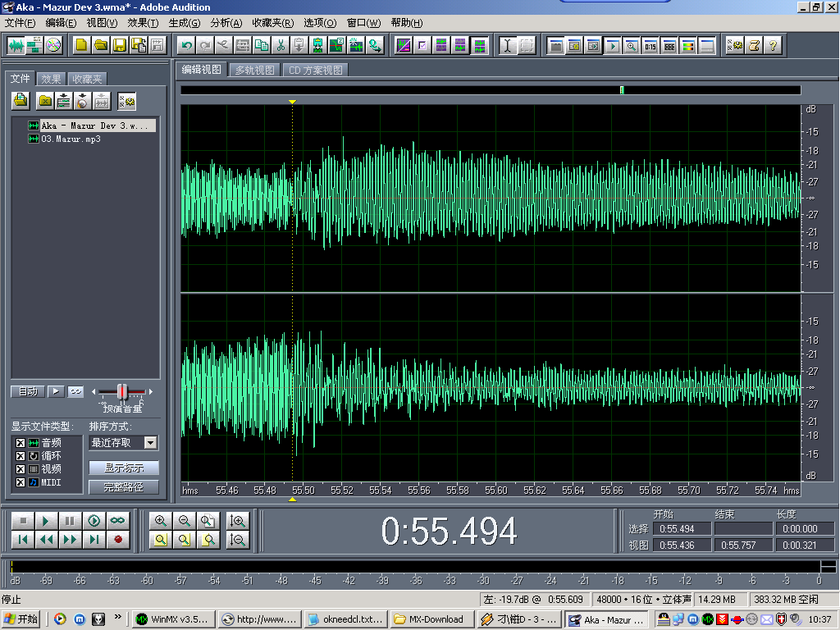Toggle loop playback infinity button
The image size is (840, 630).
coord(118,521)
